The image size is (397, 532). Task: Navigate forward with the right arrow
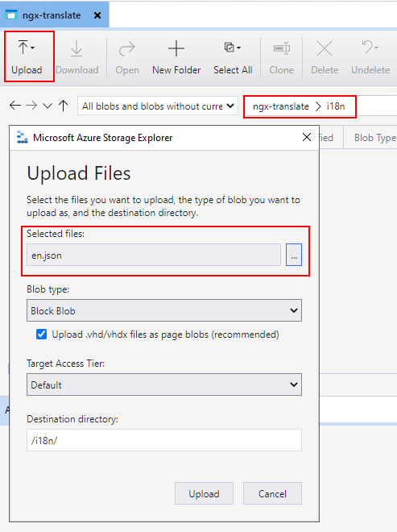[x=31, y=106]
